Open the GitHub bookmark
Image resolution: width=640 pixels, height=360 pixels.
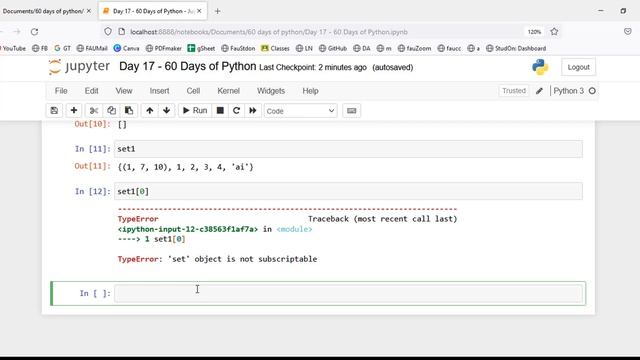click(333, 48)
